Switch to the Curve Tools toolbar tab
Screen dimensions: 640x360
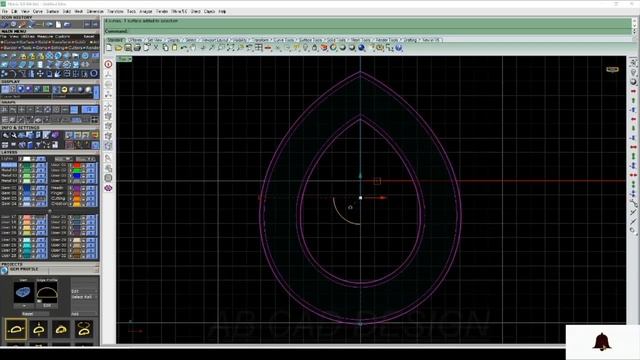point(284,40)
